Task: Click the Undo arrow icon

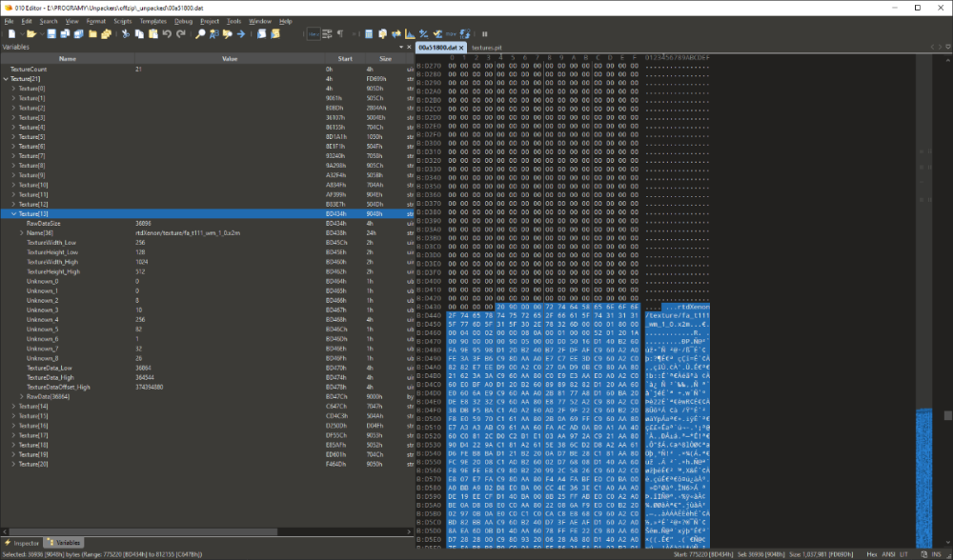Action: [x=167, y=33]
